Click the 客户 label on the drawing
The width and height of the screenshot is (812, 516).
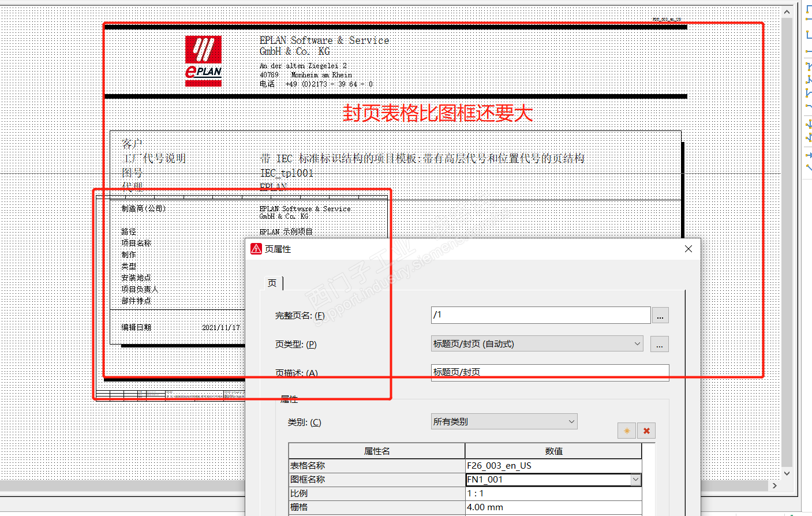click(132, 143)
